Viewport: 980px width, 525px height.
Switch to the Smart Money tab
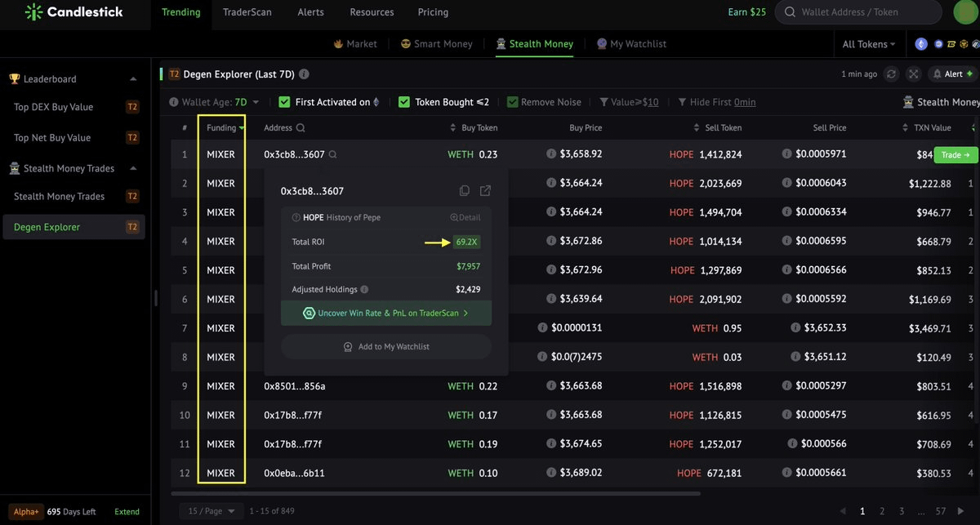click(x=437, y=44)
